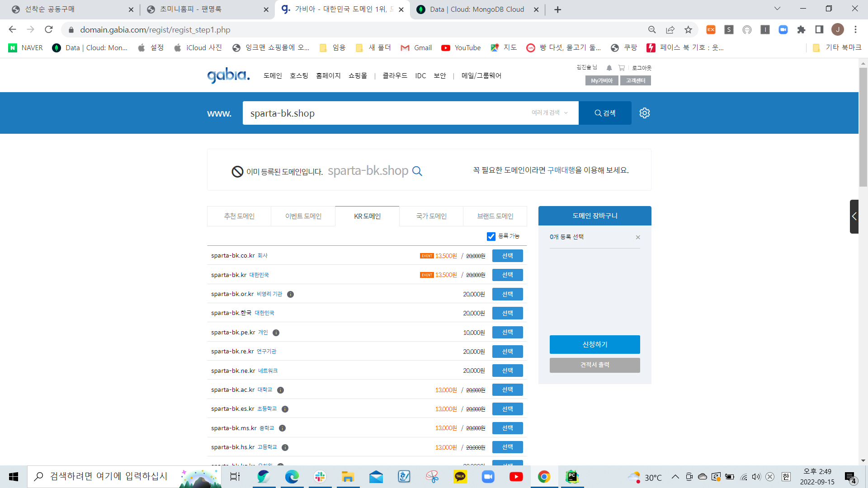Viewport: 868px width, 488px height.
Task: Click the 견적서 출력 button
Action: pos(595,365)
